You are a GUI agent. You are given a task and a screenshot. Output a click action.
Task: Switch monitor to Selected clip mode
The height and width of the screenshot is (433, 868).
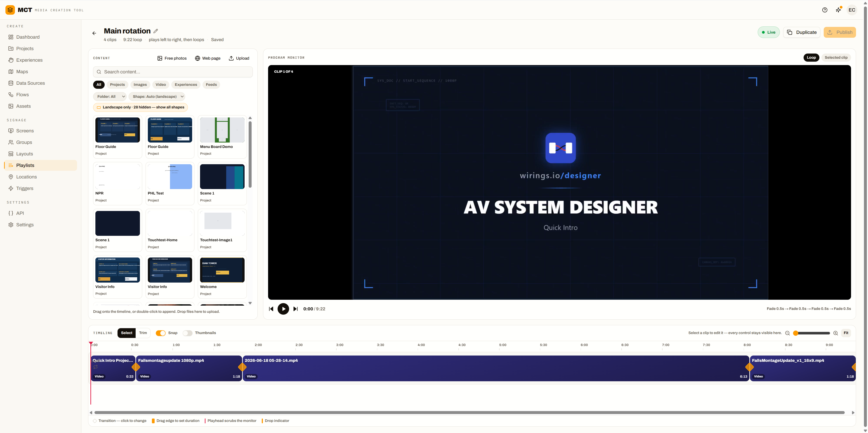(x=836, y=58)
